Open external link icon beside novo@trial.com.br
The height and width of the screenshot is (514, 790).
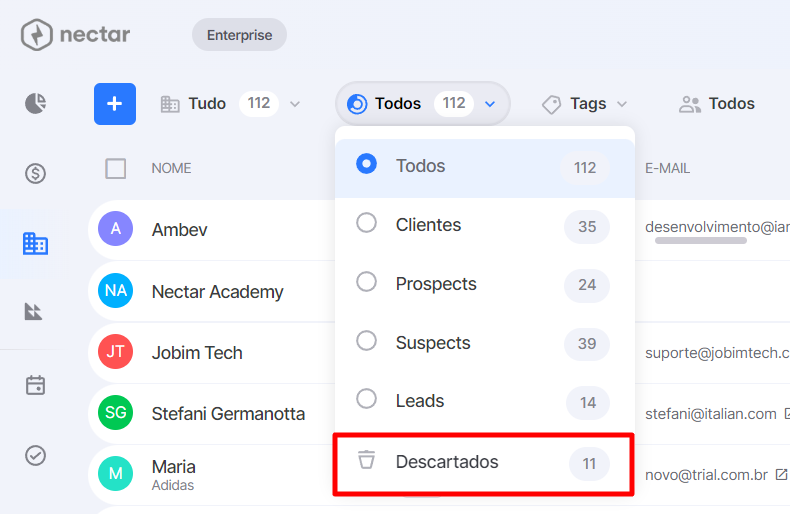click(781, 474)
